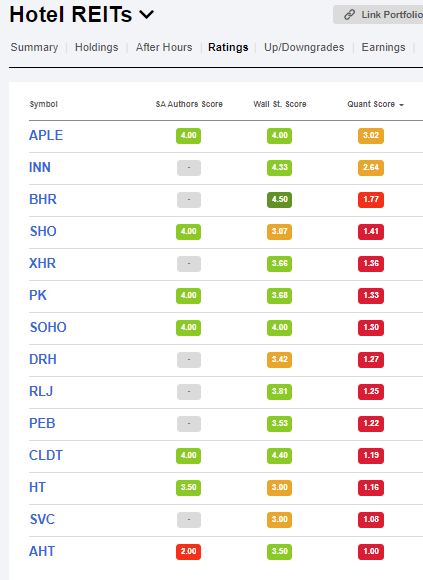The height and width of the screenshot is (580, 423).
Task: Switch to the Holdings tab
Action: pyautogui.click(x=97, y=47)
